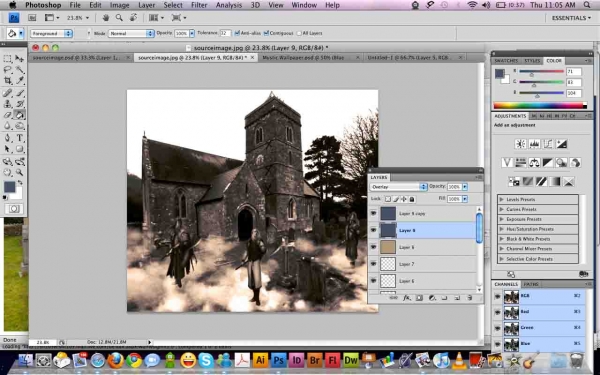Toggle the Anti-alias checkbox
The width and height of the screenshot is (600, 375).
(x=237, y=33)
